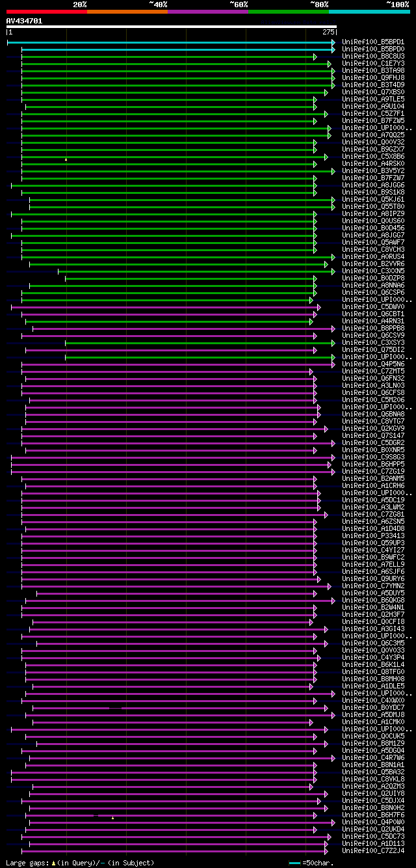Click the UniRef100_Q9FHJ8 entry

pyautogui.click(x=373, y=78)
